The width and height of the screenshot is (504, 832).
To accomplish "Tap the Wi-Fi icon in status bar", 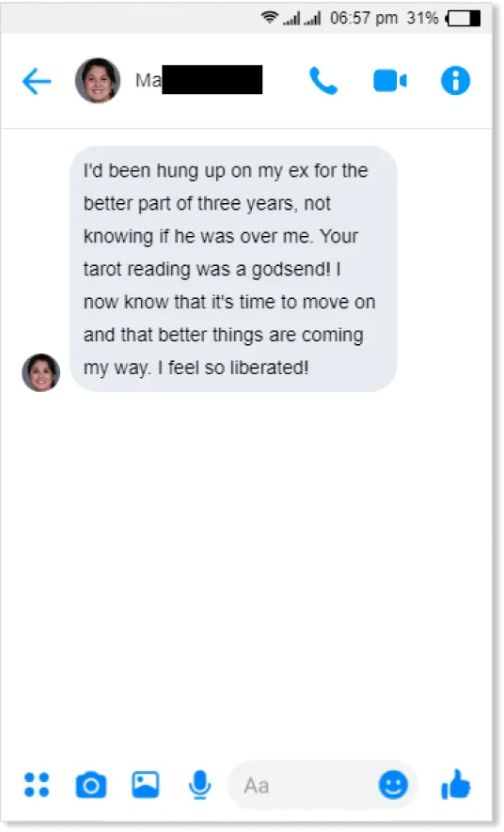I will [x=270, y=18].
